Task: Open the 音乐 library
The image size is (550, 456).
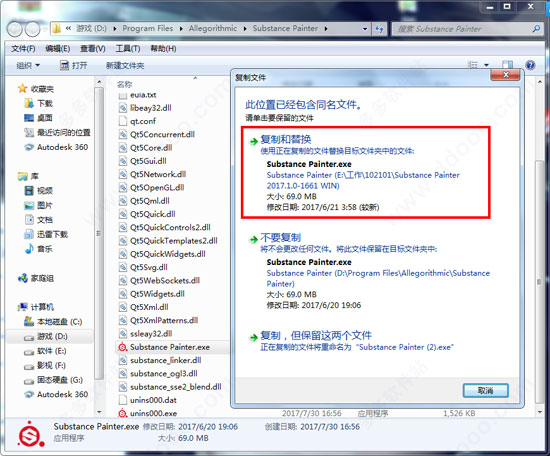Action: click(39, 249)
